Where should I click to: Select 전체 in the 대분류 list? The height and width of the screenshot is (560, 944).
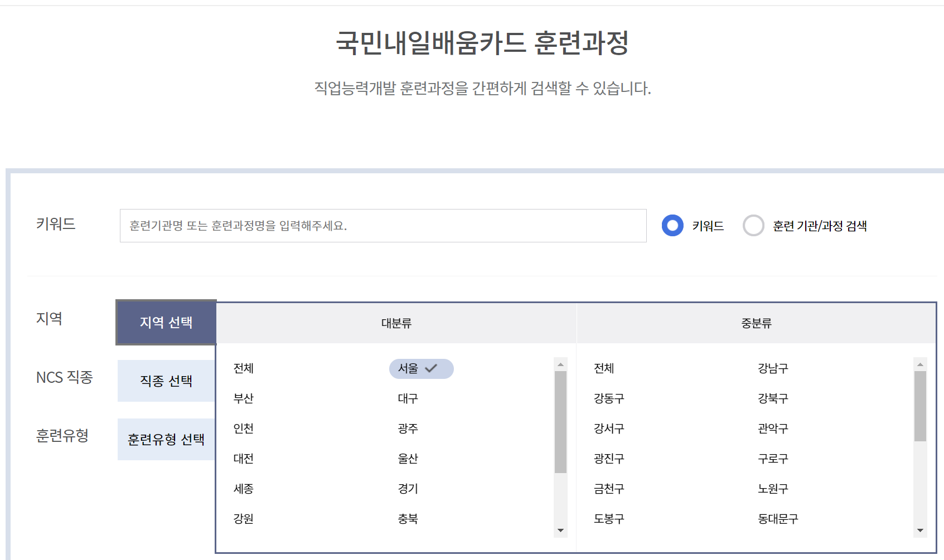coord(244,368)
